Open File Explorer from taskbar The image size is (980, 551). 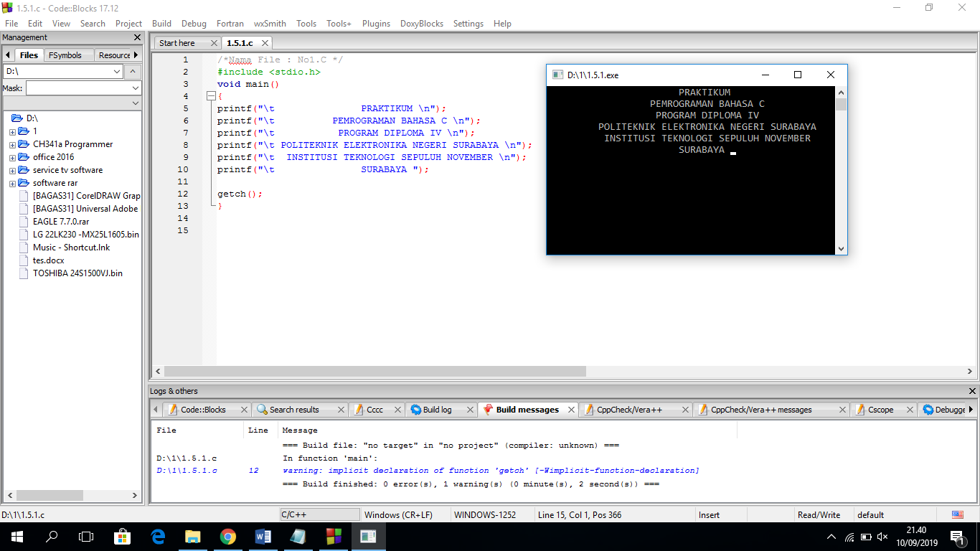[192, 537]
